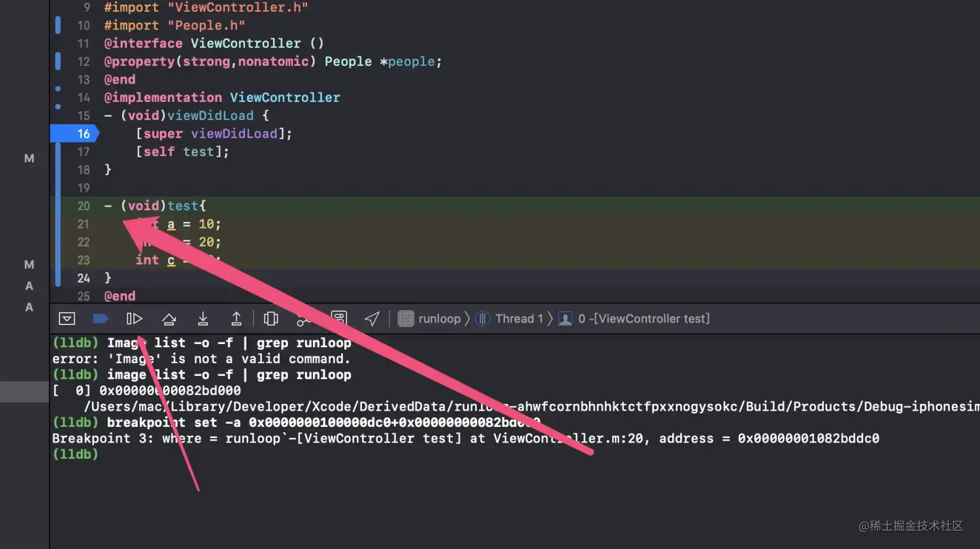Click the second A status badge in navigator
980x549 pixels.
pyautogui.click(x=29, y=307)
